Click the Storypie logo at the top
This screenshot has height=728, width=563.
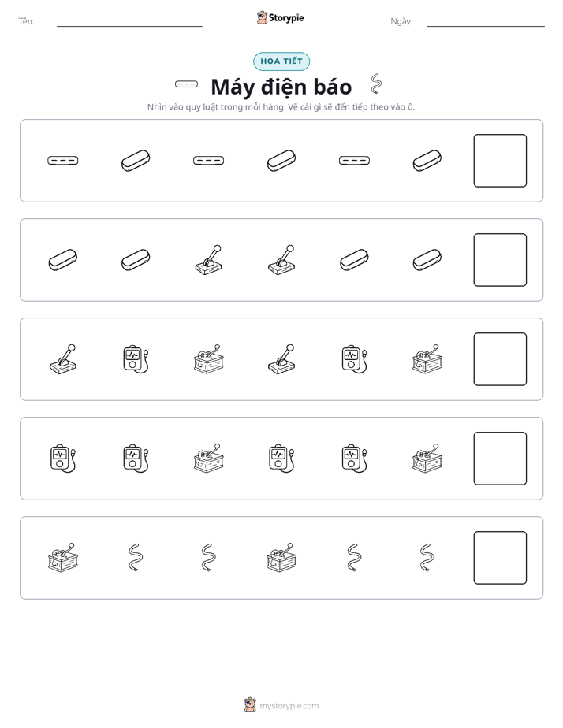pos(280,17)
